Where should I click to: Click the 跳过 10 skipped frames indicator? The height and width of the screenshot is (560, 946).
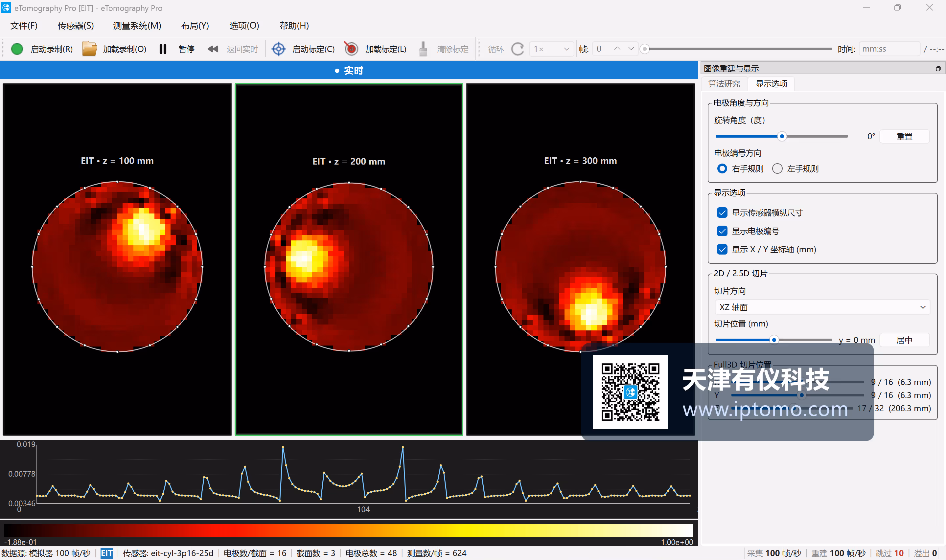tap(889, 553)
